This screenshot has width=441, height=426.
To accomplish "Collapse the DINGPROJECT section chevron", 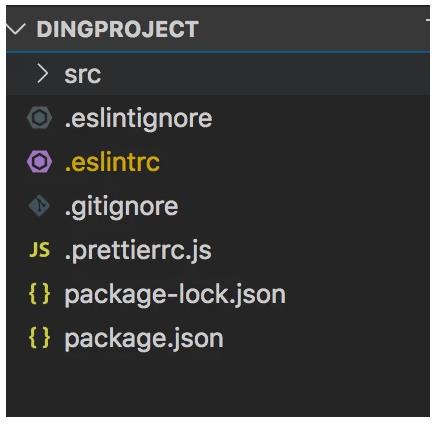I will (16, 29).
